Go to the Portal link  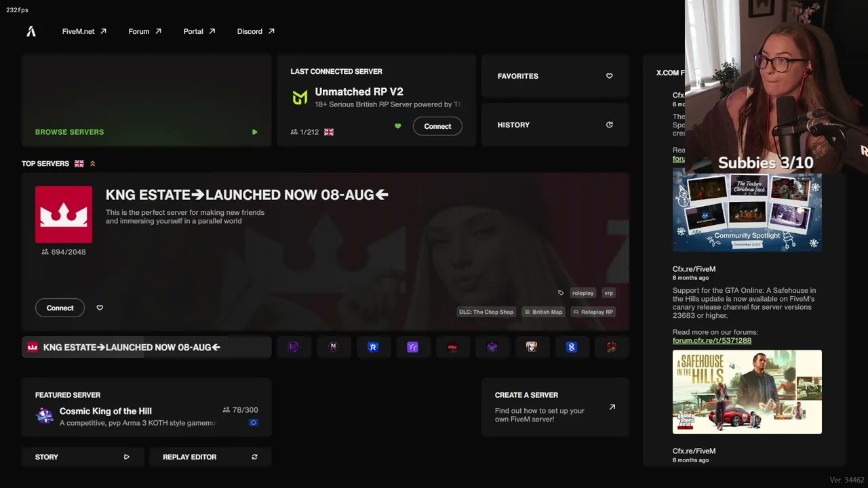coord(199,31)
